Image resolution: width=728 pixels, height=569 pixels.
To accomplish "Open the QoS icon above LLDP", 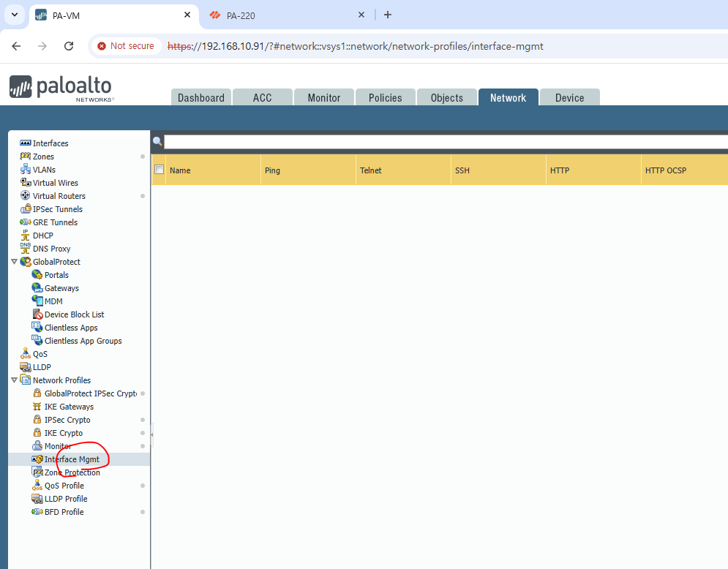I will pyautogui.click(x=25, y=354).
